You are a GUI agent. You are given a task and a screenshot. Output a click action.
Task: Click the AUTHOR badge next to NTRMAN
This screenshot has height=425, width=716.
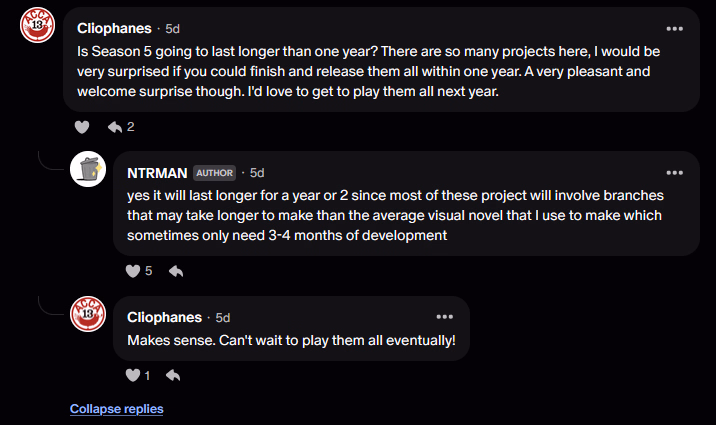(x=214, y=173)
